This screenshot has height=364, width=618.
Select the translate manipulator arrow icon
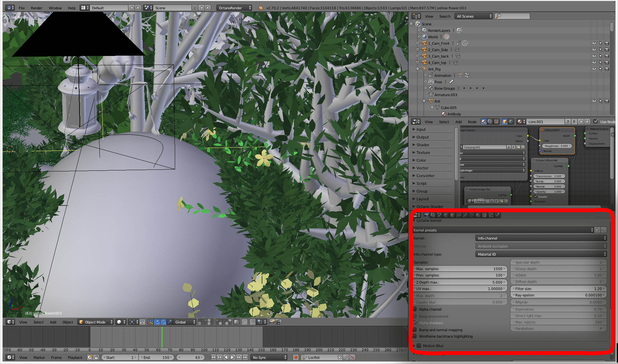coord(157,322)
